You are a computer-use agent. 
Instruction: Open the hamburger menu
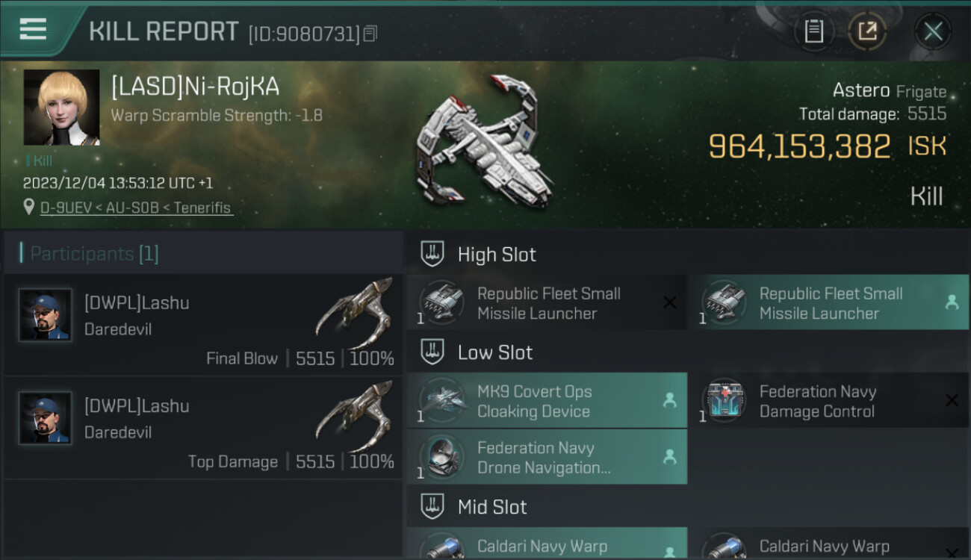pos(33,30)
